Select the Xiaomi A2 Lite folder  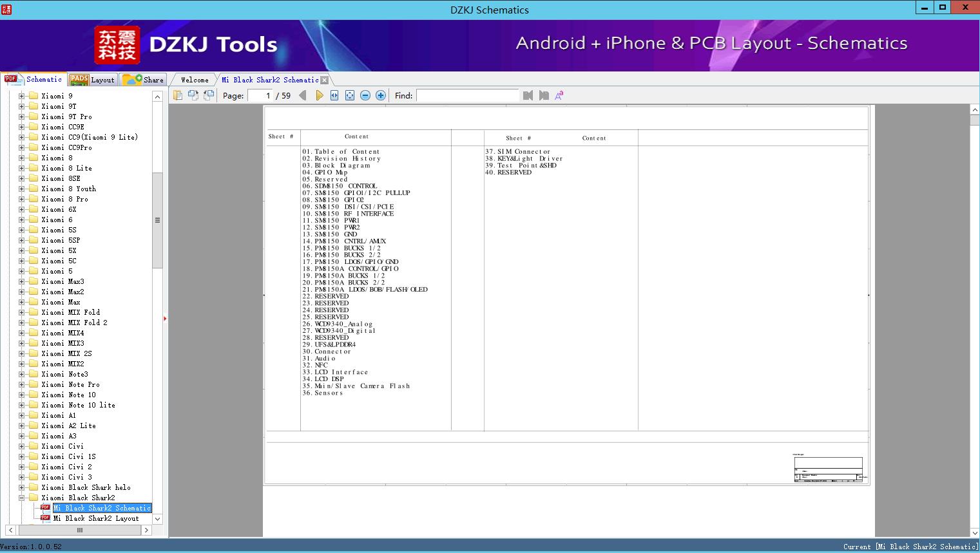pos(68,426)
